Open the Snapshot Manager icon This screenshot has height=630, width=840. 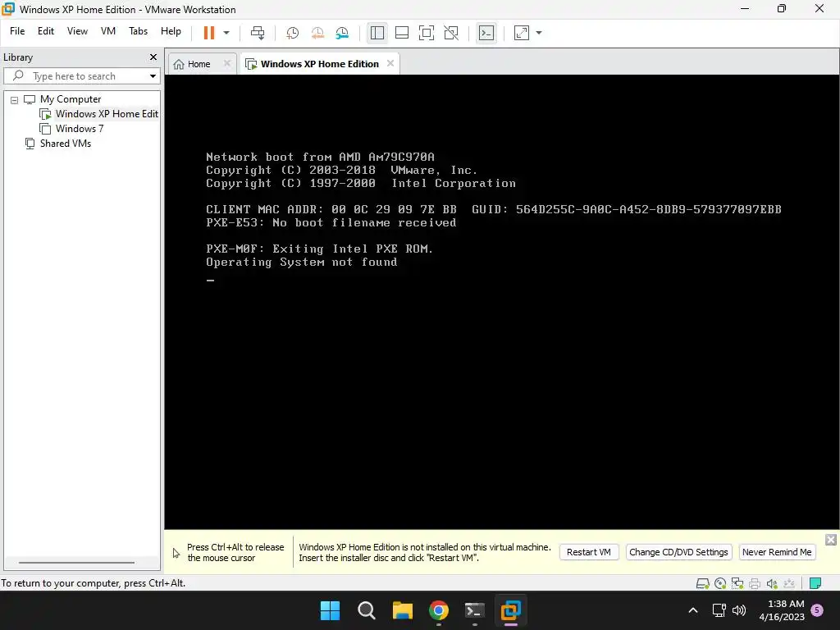click(342, 33)
